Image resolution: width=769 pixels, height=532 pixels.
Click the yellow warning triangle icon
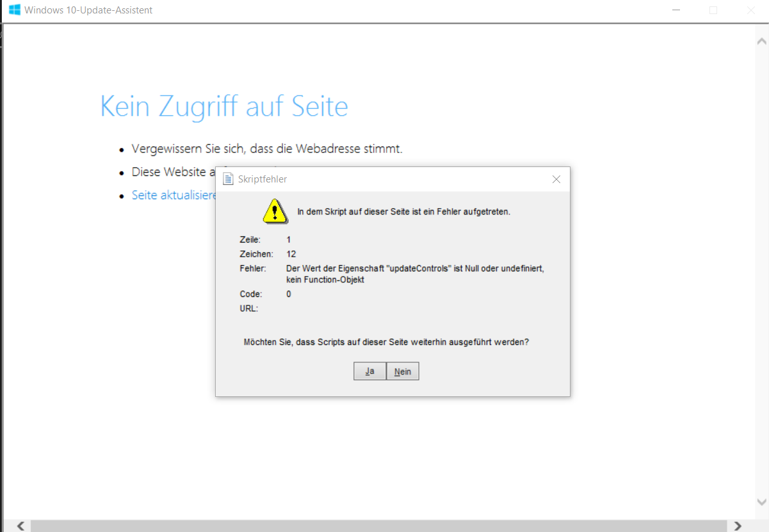coord(274,211)
